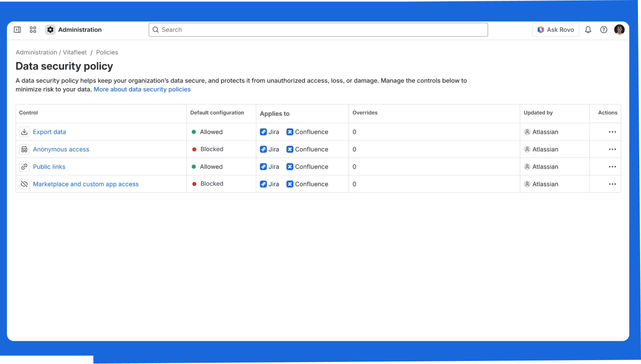The width and height of the screenshot is (641, 364).
Task: Click the Administration title text
Action: coord(80,30)
